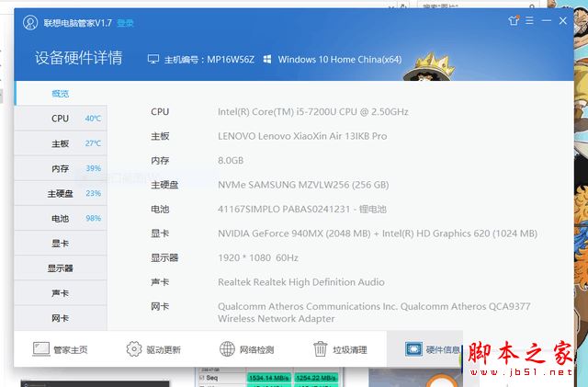
Task: Open 管家主页 from bottom bar
Action: (x=60, y=349)
